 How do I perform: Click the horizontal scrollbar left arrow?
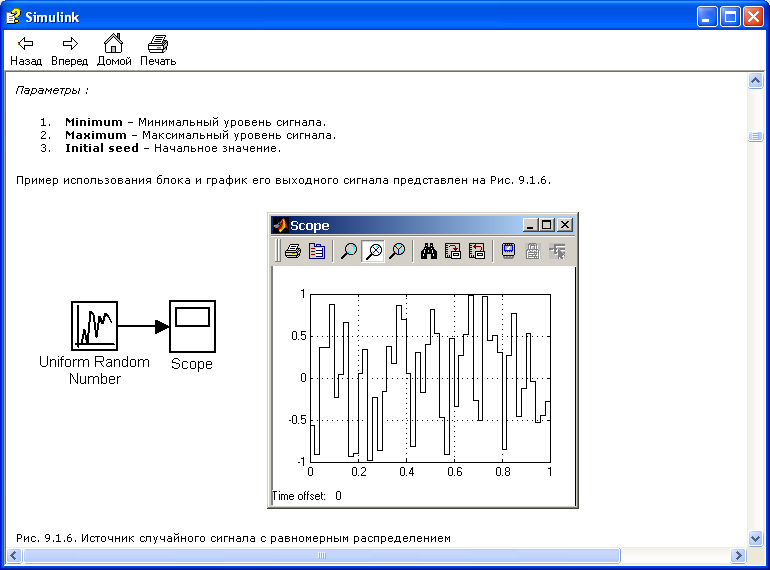tap(13, 555)
